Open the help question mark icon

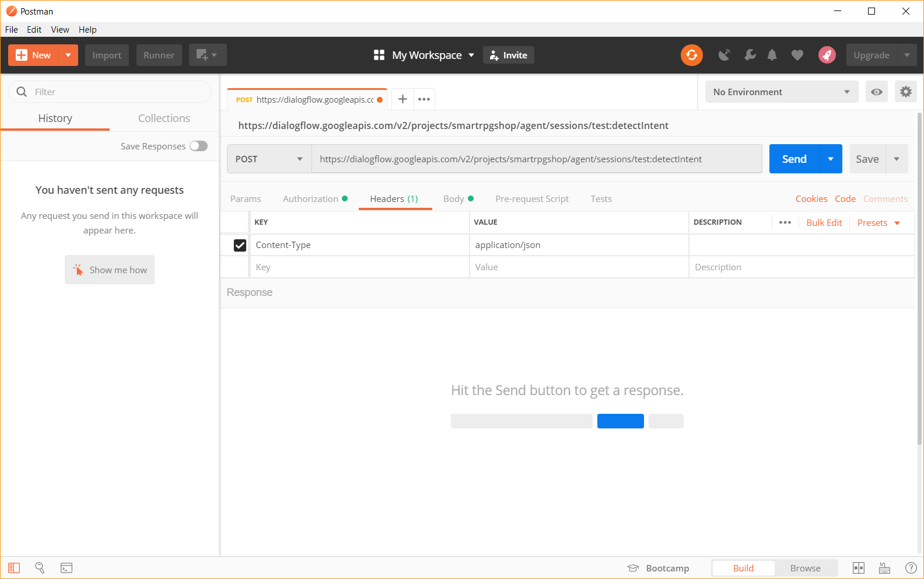[x=911, y=568]
